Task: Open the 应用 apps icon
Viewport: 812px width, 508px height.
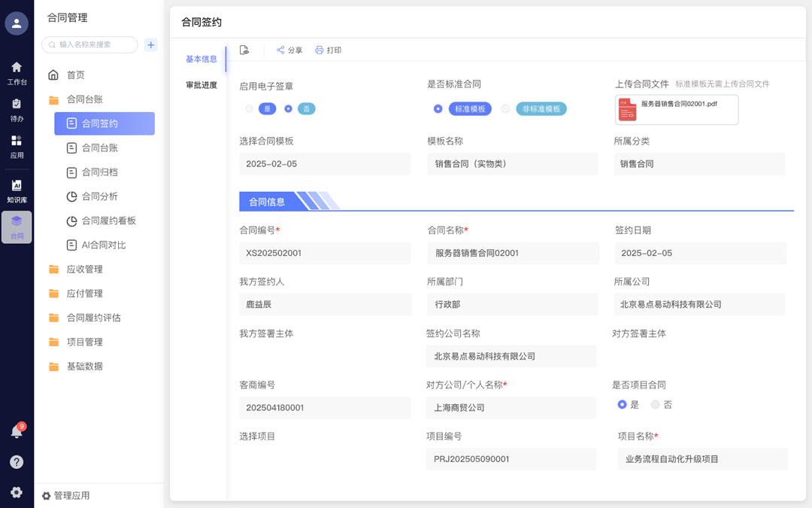Action: 17,145
